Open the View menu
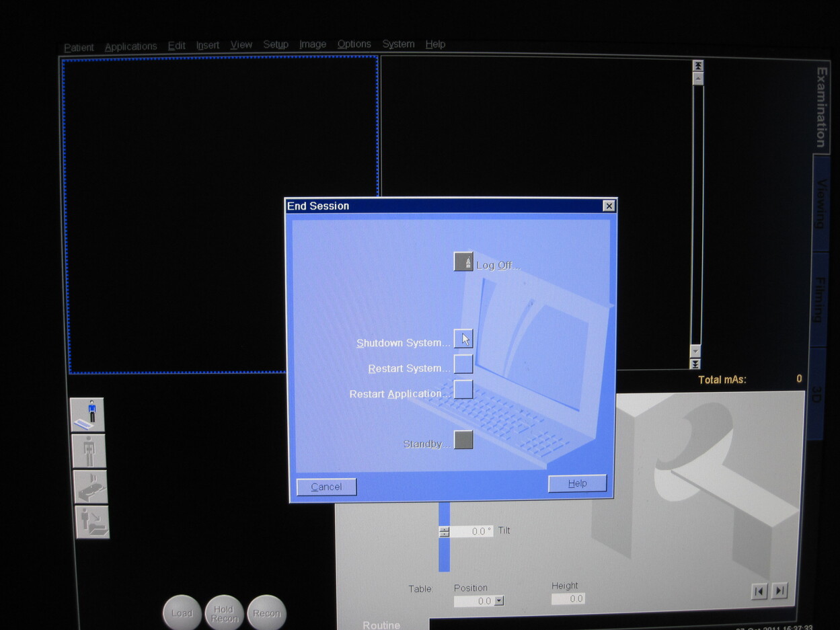This screenshot has width=840, height=630. (241, 44)
